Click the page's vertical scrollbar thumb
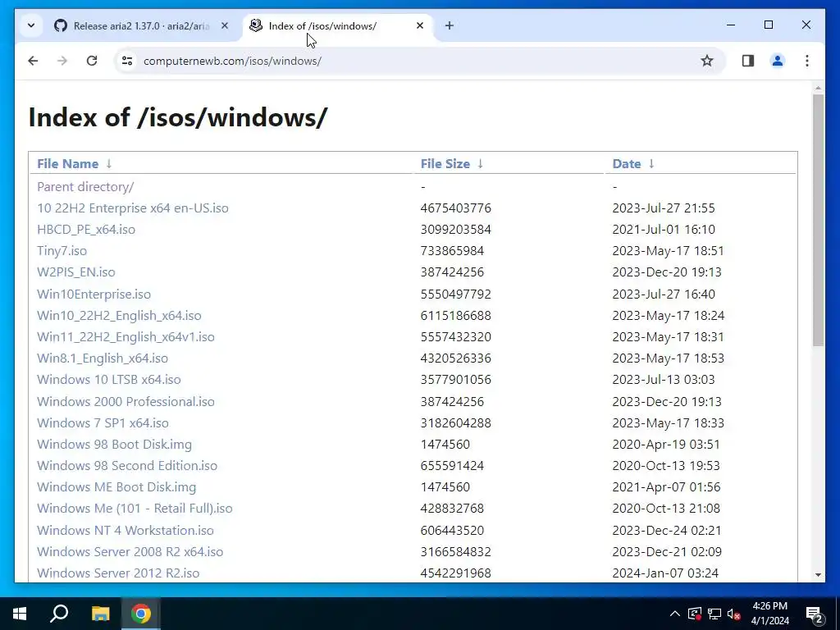 click(x=818, y=220)
